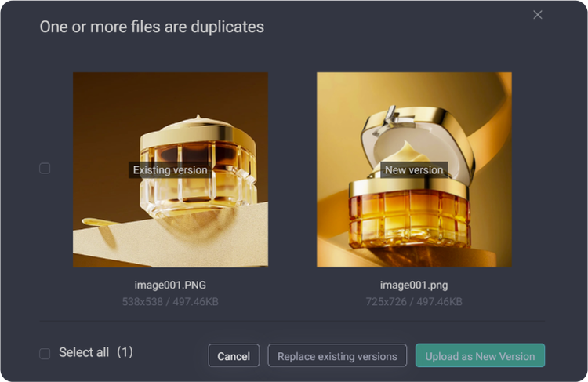Tick the checkbox beside the existing version image
This screenshot has height=382, width=588.
(45, 169)
